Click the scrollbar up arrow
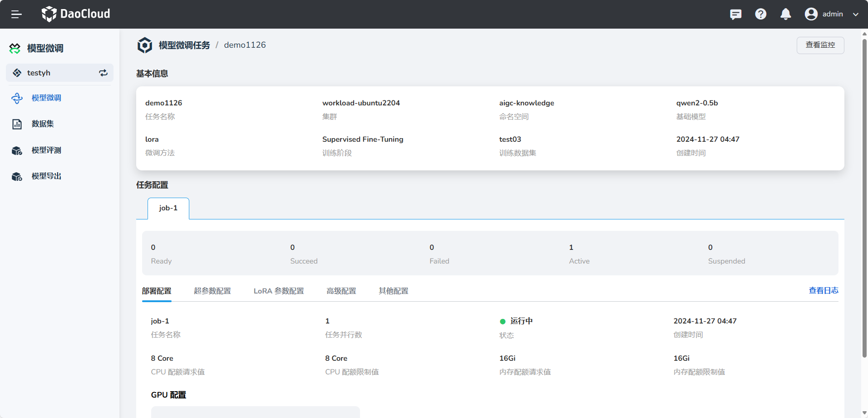Viewport: 868px width, 418px height. tap(864, 34)
